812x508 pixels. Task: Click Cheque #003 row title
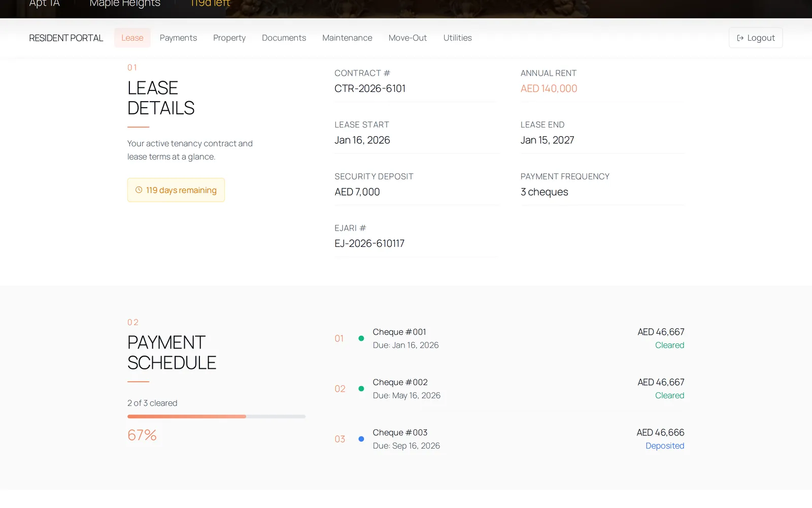[400, 433]
